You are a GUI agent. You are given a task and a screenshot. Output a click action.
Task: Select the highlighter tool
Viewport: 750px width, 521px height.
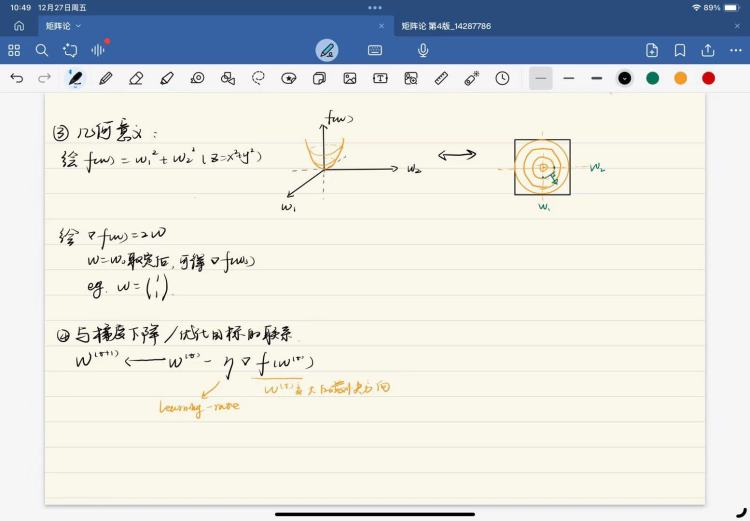tap(166, 78)
